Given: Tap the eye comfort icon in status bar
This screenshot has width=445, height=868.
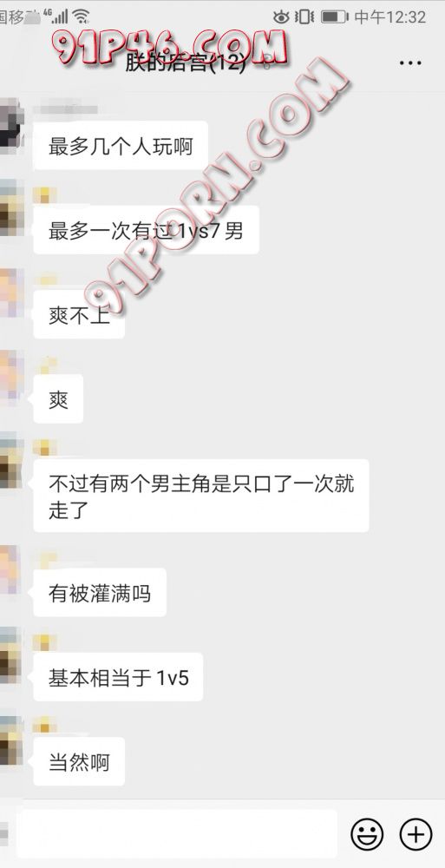Looking at the screenshot, I should point(280,16).
